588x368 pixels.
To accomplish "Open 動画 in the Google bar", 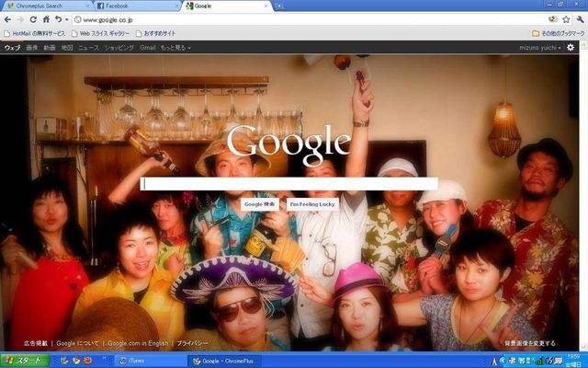I will click(x=50, y=48).
